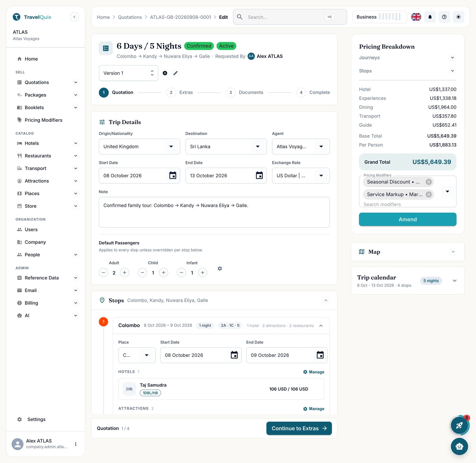Go to Extras step 2
This screenshot has height=463, width=476.
pos(179,92)
